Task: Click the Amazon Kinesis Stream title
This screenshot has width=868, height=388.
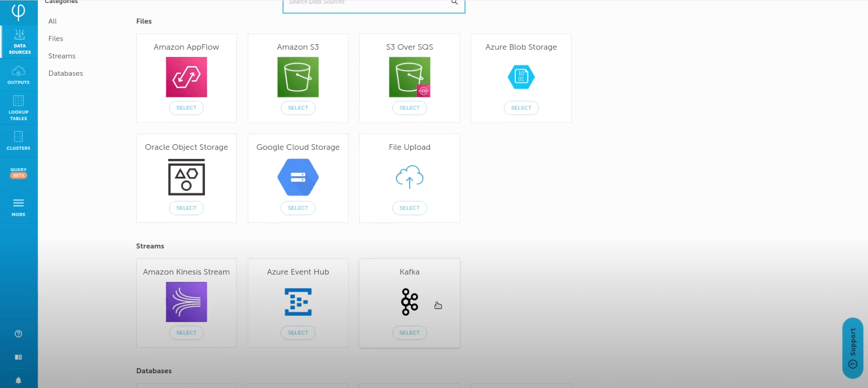Action: click(187, 272)
